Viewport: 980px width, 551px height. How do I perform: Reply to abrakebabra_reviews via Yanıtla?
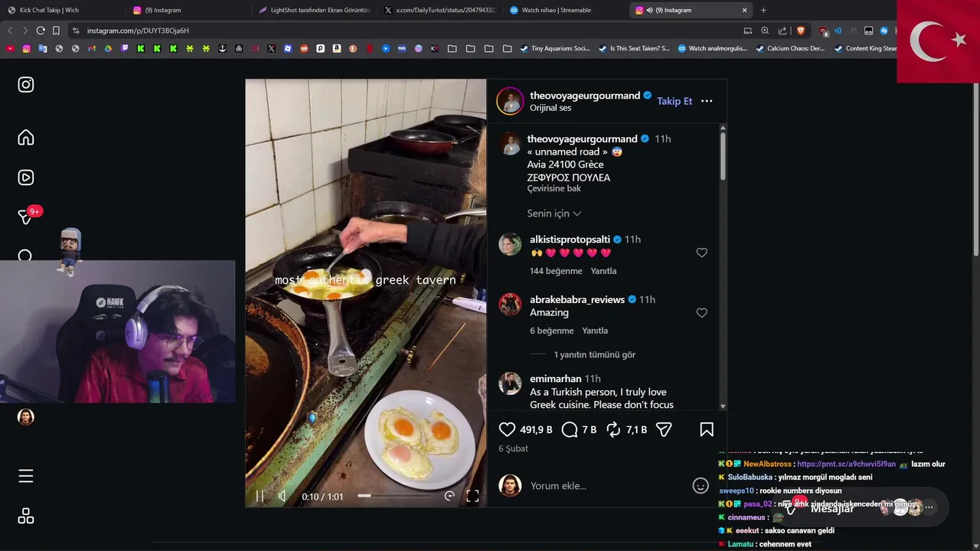(x=595, y=331)
